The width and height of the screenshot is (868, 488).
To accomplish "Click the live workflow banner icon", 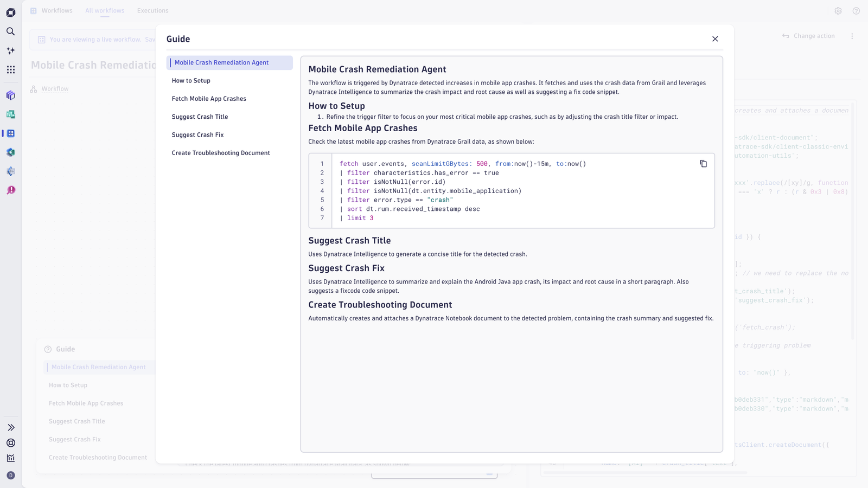I will click(x=41, y=40).
